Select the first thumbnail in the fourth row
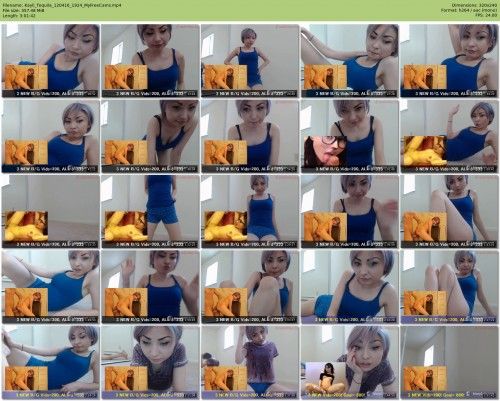Screen dimensions: 500x401 (x=51, y=287)
